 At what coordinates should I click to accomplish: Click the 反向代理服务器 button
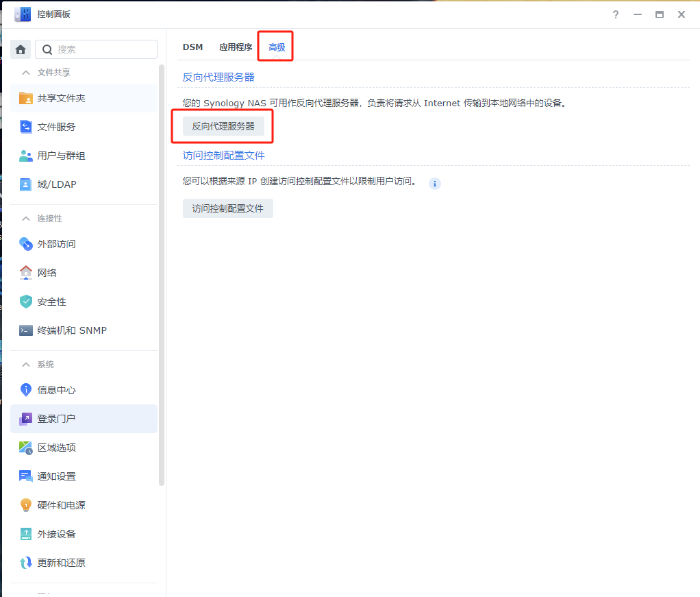click(223, 127)
